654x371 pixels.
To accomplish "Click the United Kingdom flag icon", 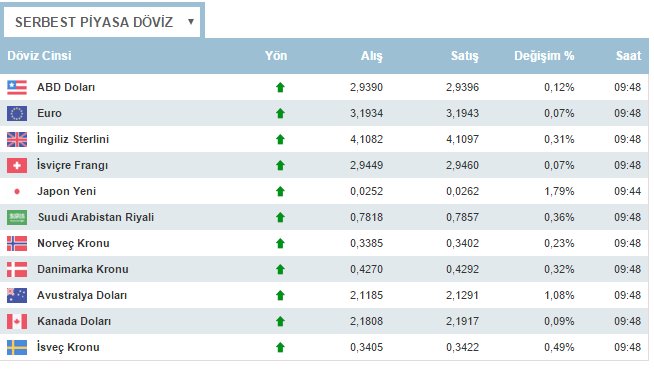I will click(x=17, y=139).
